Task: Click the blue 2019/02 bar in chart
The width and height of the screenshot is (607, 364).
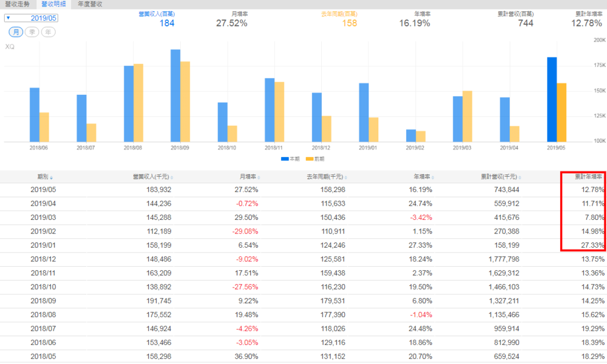Action: click(411, 136)
